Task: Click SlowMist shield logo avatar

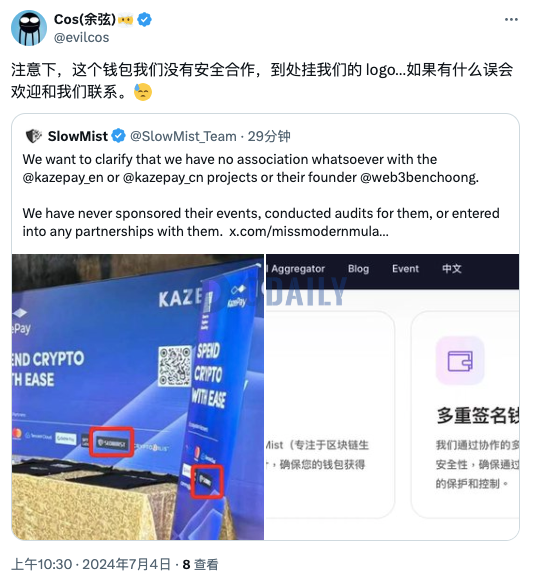Action: click(x=34, y=136)
